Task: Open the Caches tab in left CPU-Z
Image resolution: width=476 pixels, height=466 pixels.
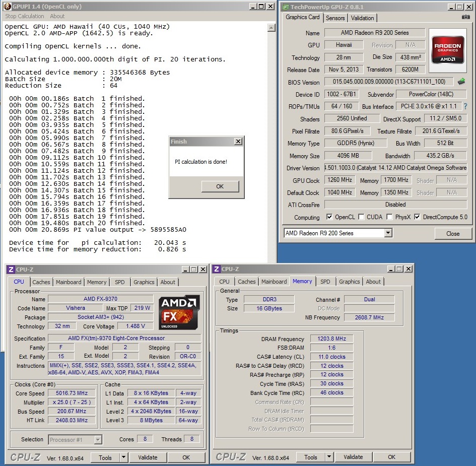Action: [41, 282]
